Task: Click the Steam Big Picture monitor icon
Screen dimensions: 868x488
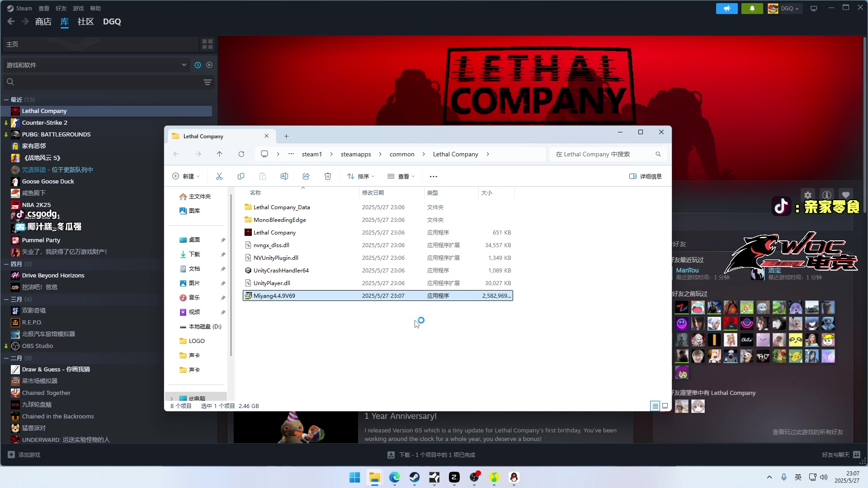Action: pyautogui.click(x=814, y=8)
